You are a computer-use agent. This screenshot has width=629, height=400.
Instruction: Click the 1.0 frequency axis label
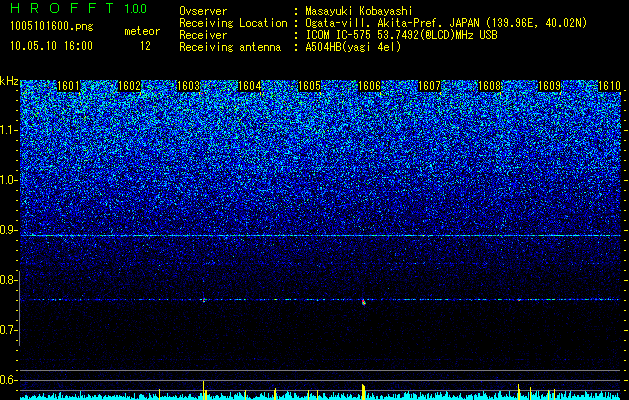[8, 180]
